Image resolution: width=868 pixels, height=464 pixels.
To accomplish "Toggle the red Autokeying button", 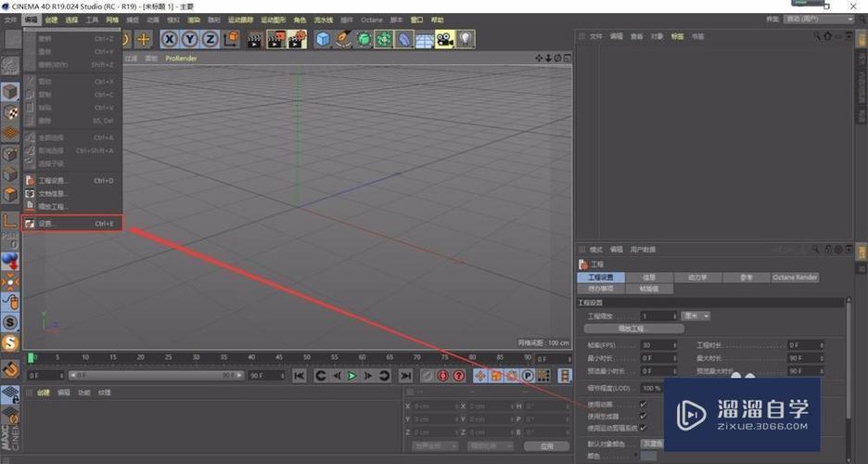I will coord(443,376).
